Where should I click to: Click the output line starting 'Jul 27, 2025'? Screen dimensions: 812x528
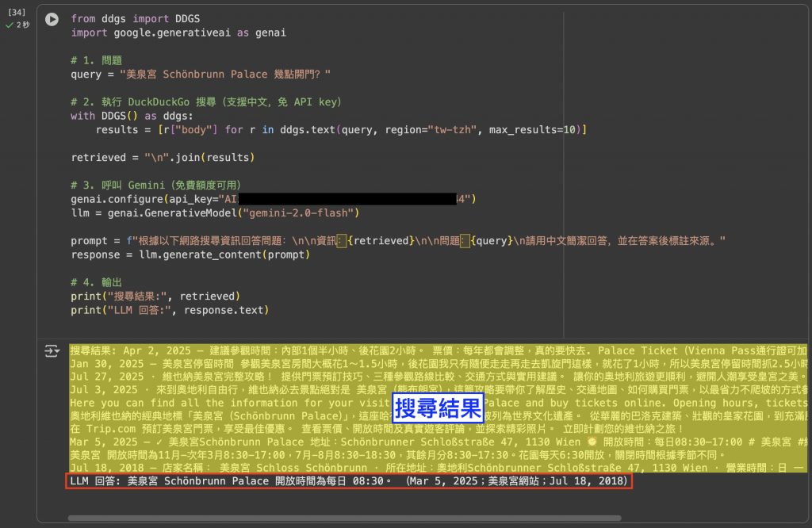tap(439, 377)
